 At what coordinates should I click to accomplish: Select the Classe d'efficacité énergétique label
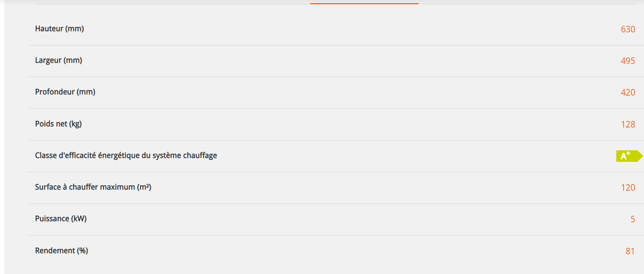coord(126,156)
